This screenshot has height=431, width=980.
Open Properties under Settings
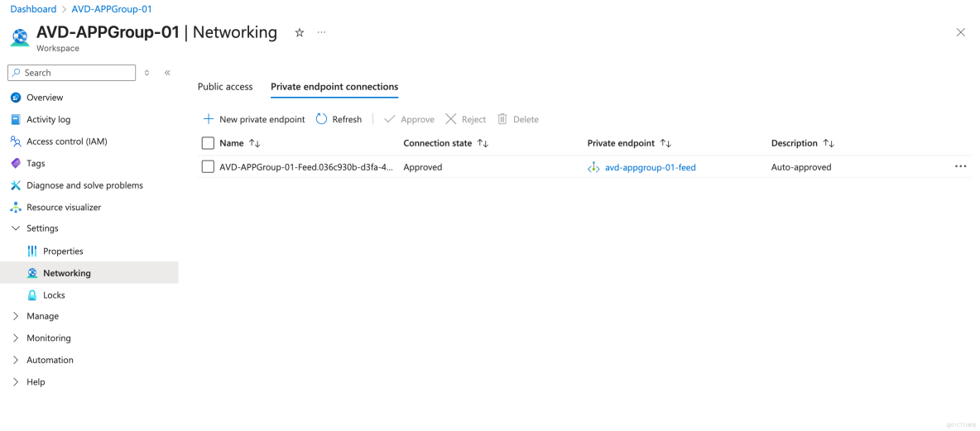(x=63, y=251)
